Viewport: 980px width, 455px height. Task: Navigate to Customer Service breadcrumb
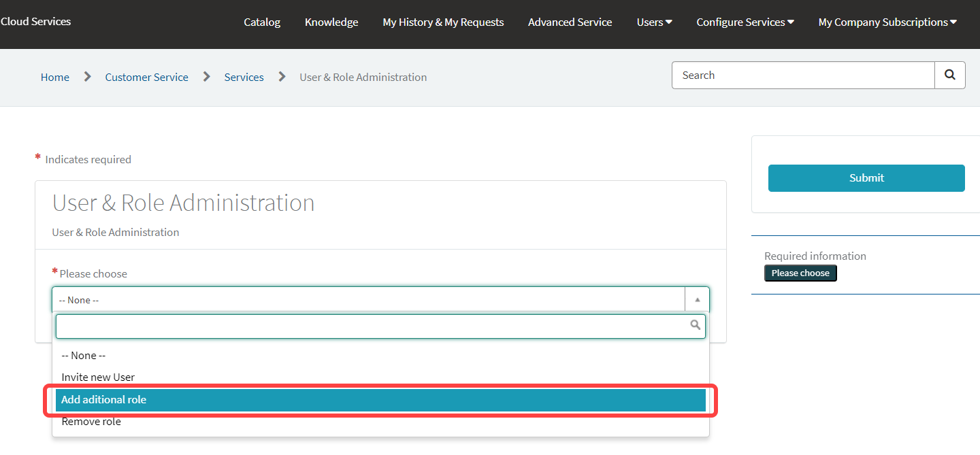[x=146, y=78]
